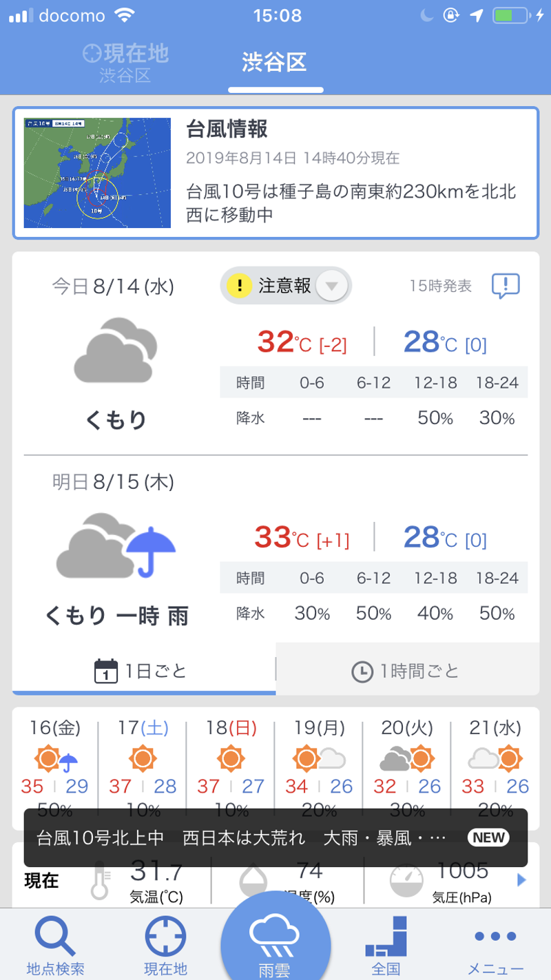Tap today's cloudy weather icon
This screenshot has width=551, height=980.
[x=115, y=350]
